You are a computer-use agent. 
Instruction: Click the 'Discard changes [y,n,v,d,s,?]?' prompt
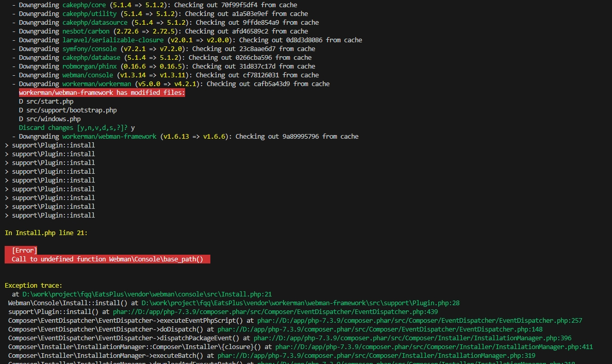[x=73, y=127]
